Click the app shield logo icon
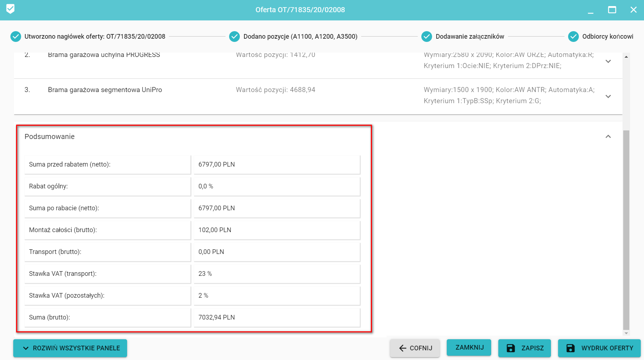This screenshot has width=644, height=360. (10, 9)
